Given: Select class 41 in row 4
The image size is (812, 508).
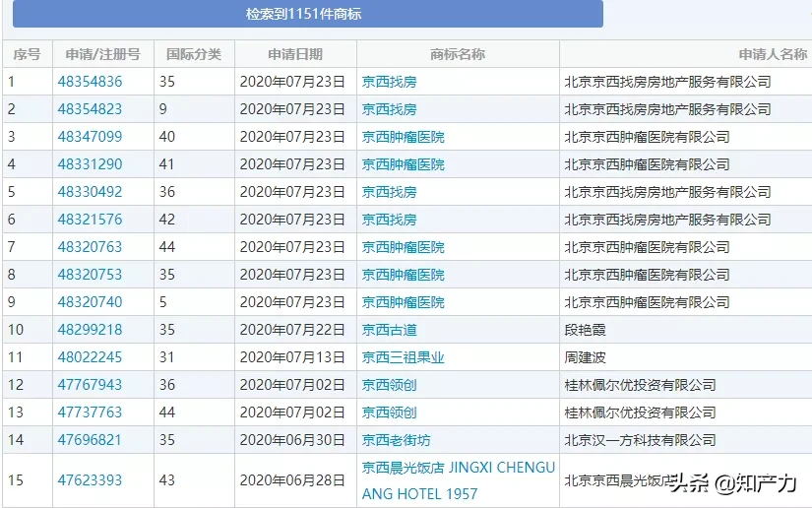Looking at the screenshot, I should [166, 164].
